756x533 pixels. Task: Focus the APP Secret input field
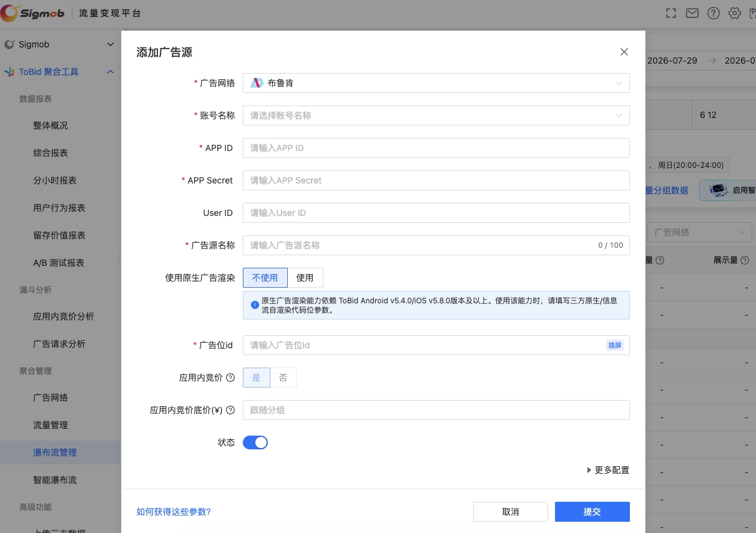pos(436,180)
